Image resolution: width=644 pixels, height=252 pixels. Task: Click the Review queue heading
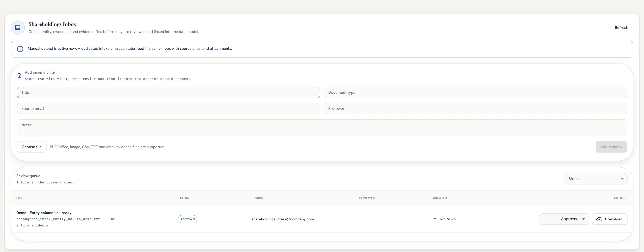click(x=28, y=176)
